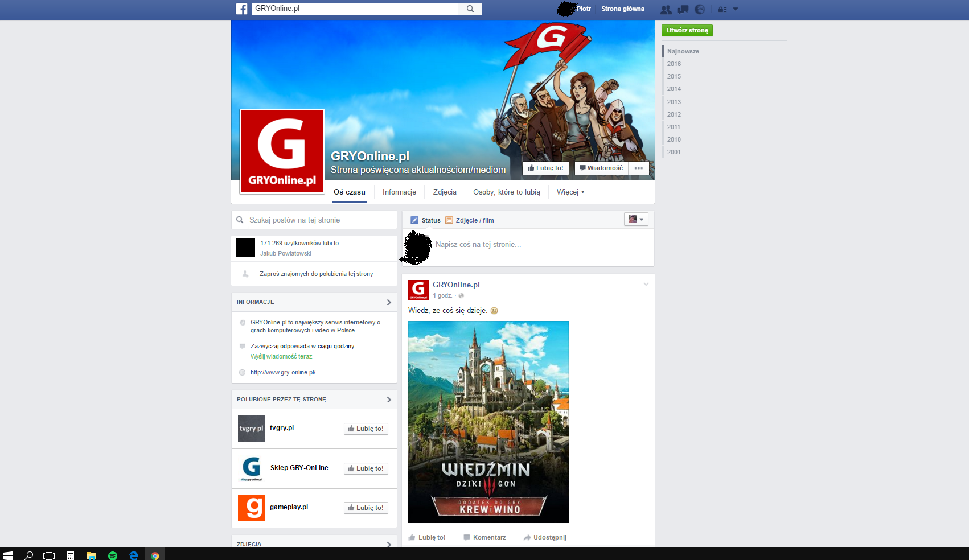Click the GRYOnline.pl top search box
The height and width of the screenshot is (560, 969).
tap(356, 9)
